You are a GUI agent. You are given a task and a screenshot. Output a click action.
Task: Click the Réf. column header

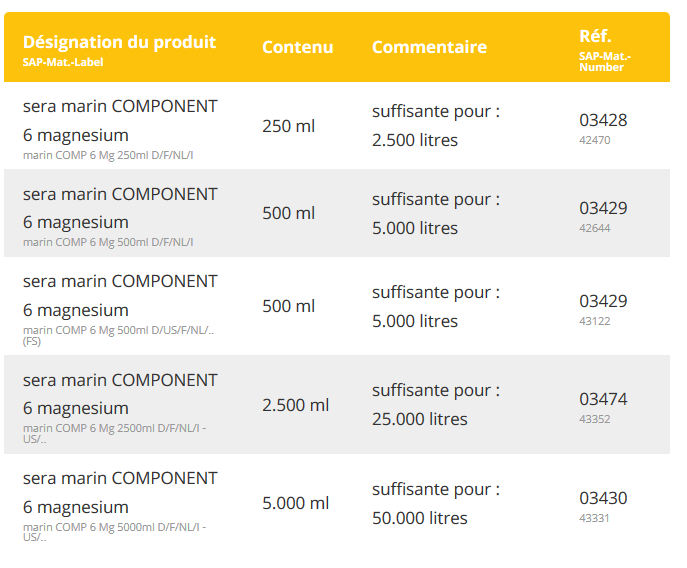tap(595, 36)
